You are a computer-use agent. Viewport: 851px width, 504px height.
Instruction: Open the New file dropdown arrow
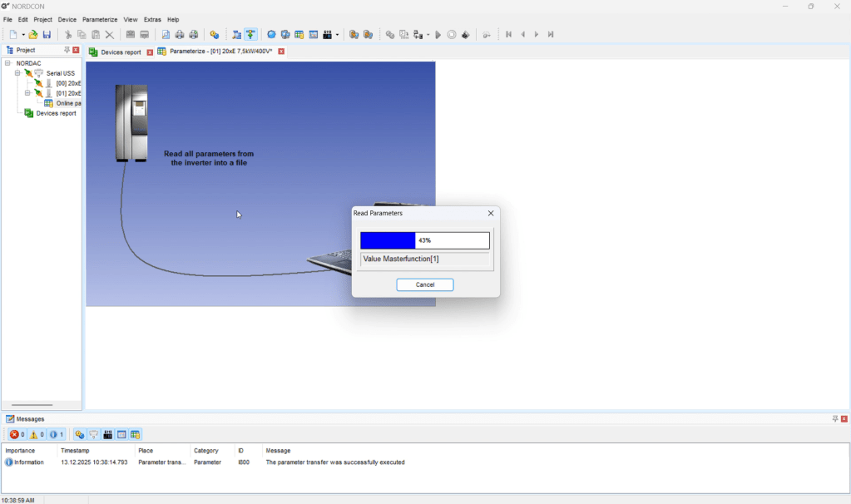pos(23,35)
